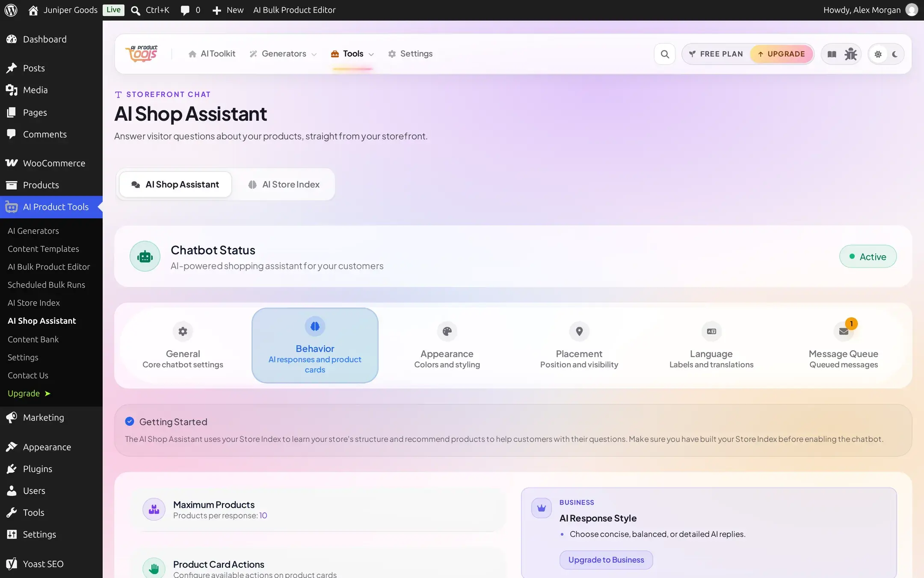Click the AI Product Tools logo
The image size is (924, 578).
(x=142, y=54)
